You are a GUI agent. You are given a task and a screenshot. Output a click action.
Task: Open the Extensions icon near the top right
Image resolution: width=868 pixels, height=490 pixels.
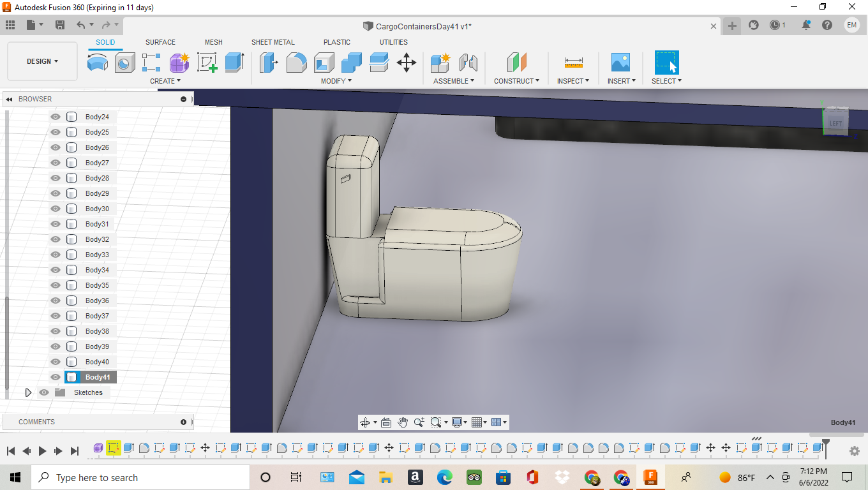tap(754, 25)
